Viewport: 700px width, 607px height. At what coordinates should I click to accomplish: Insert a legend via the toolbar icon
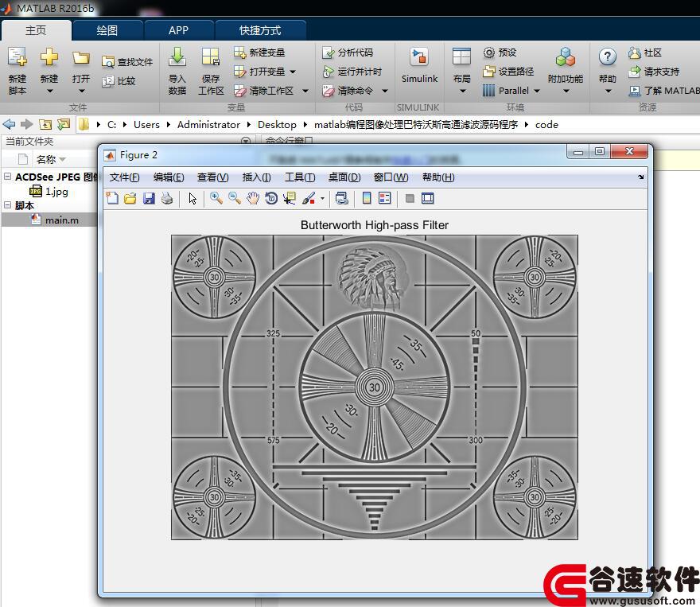(384, 198)
